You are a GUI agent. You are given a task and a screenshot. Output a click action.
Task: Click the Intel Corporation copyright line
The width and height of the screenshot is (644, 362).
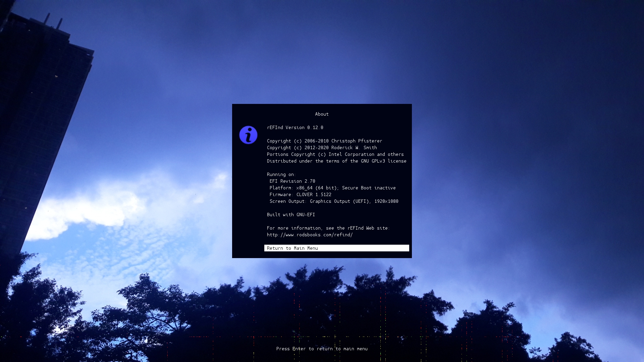coord(335,154)
